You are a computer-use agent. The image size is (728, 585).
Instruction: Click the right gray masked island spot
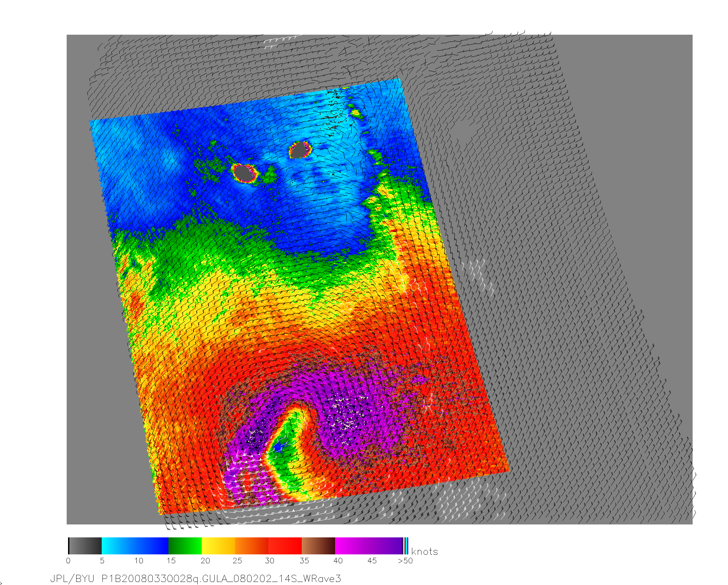coord(299,150)
